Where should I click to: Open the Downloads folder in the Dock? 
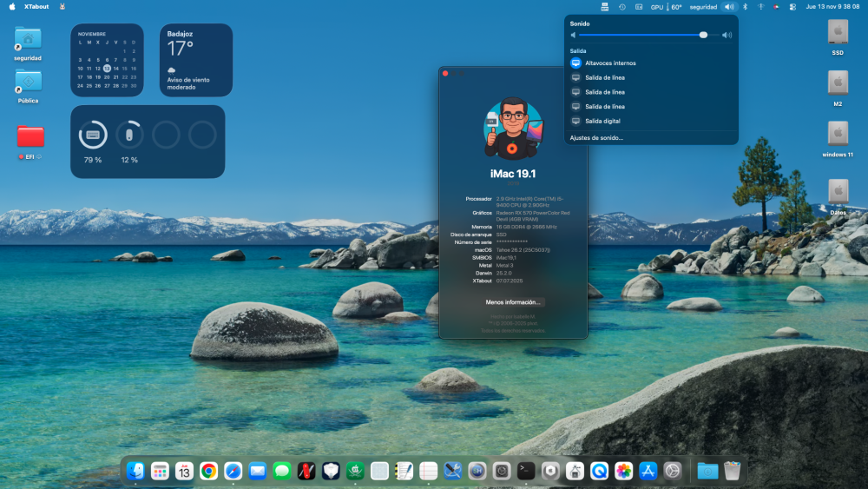coord(707,471)
